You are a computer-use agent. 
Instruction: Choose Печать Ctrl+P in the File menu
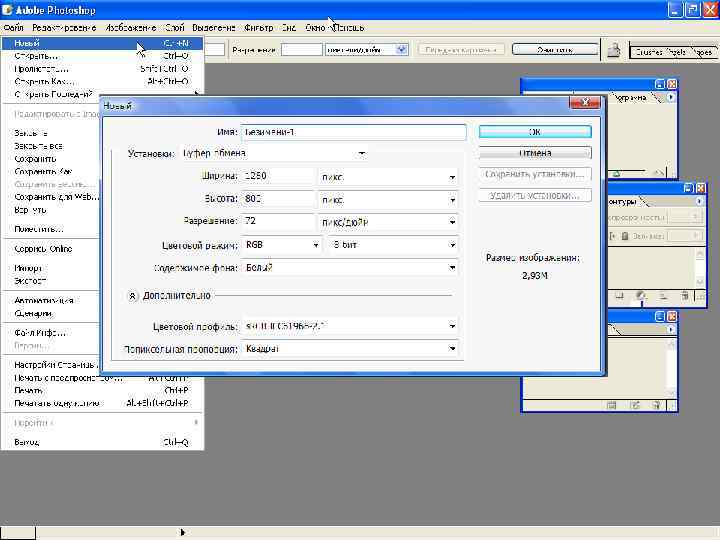tap(101, 390)
